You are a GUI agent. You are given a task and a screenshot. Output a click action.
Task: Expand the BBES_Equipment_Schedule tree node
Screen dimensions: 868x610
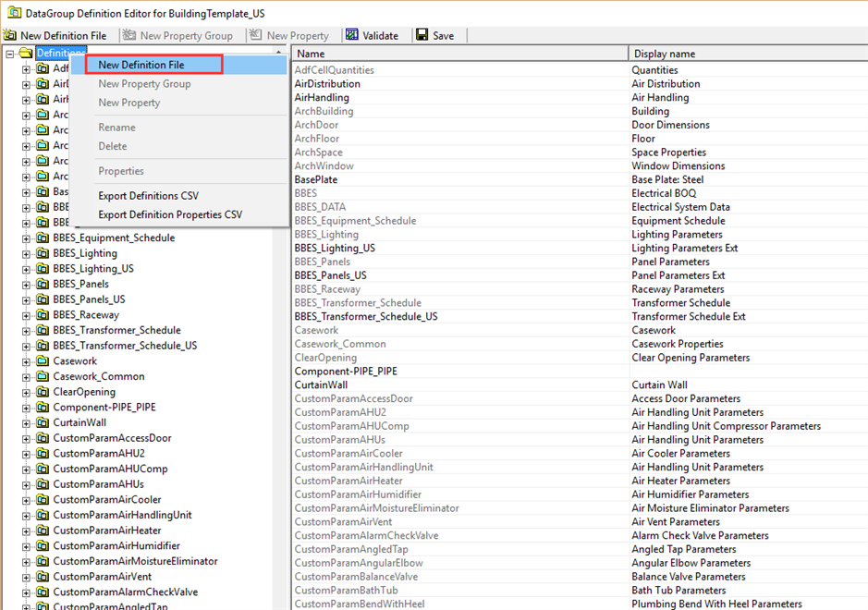click(x=26, y=239)
